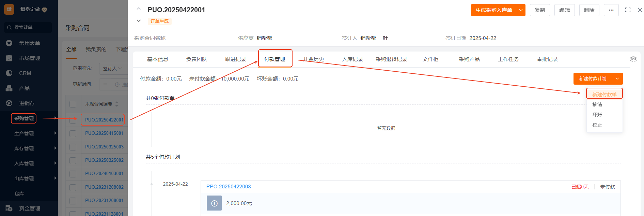
Task: Open 进销存 icon in sidebar
Action: click(x=9, y=103)
